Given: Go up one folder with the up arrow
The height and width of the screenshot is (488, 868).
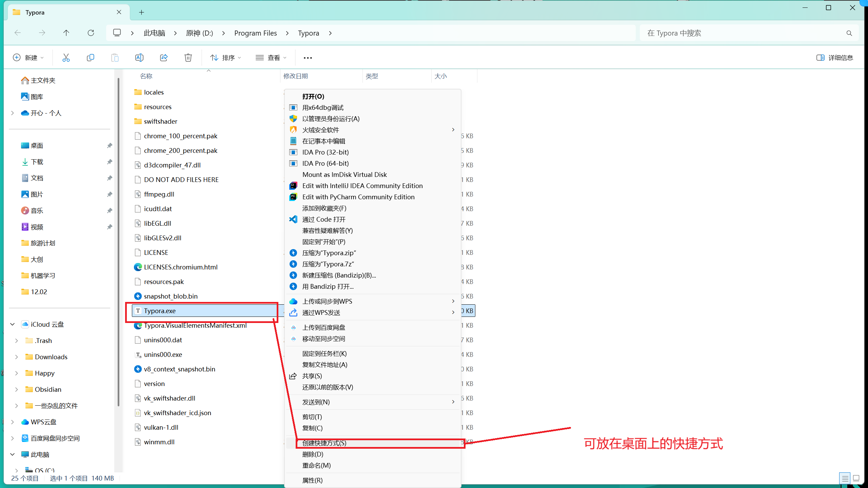Looking at the screenshot, I should pos(66,33).
